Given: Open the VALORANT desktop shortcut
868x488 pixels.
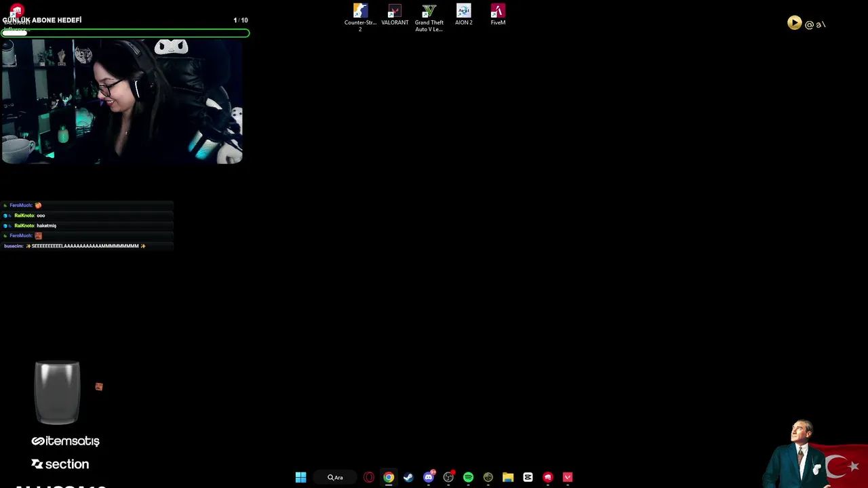Looking at the screenshot, I should tap(395, 15).
